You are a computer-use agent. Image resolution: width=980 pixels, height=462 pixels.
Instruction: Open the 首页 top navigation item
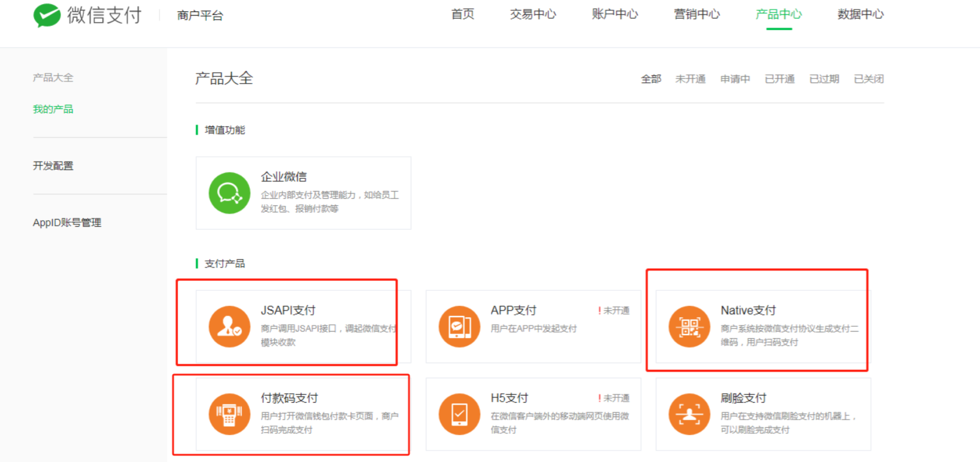[x=462, y=14]
